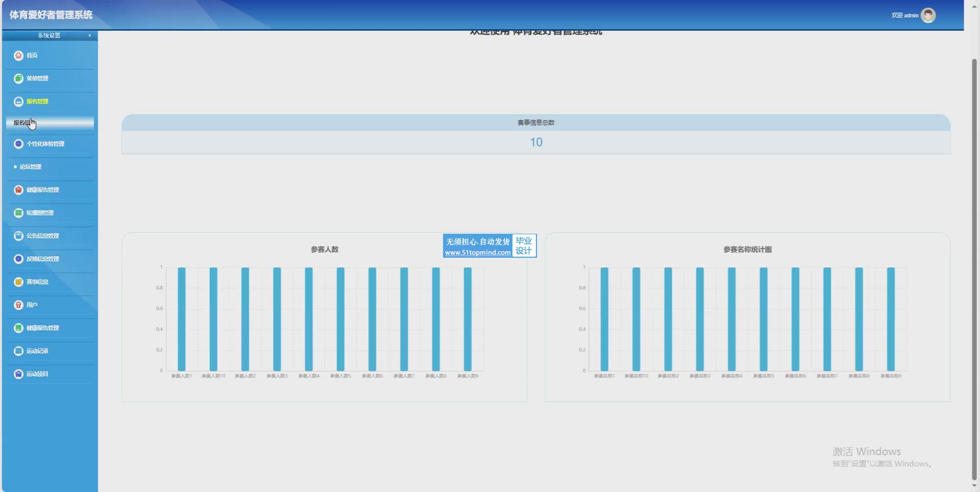Open the 用户 section icon
This screenshot has width=980, height=492.
tap(18, 305)
